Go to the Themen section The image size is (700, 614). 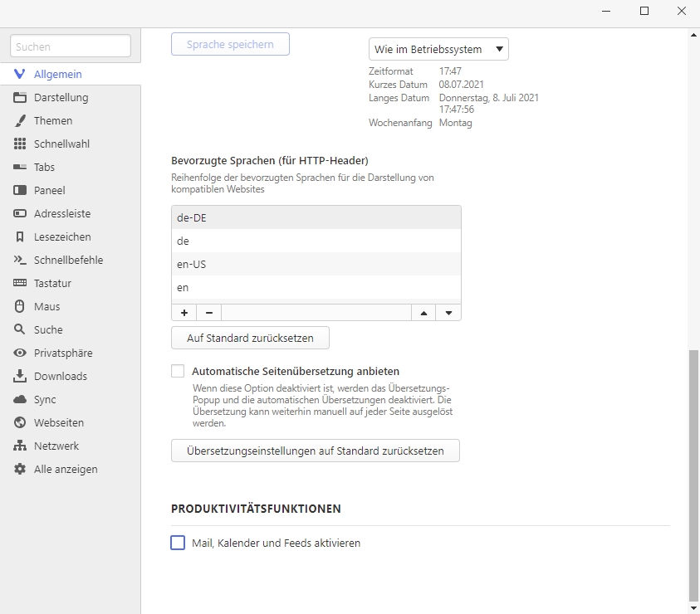pyautogui.click(x=53, y=120)
